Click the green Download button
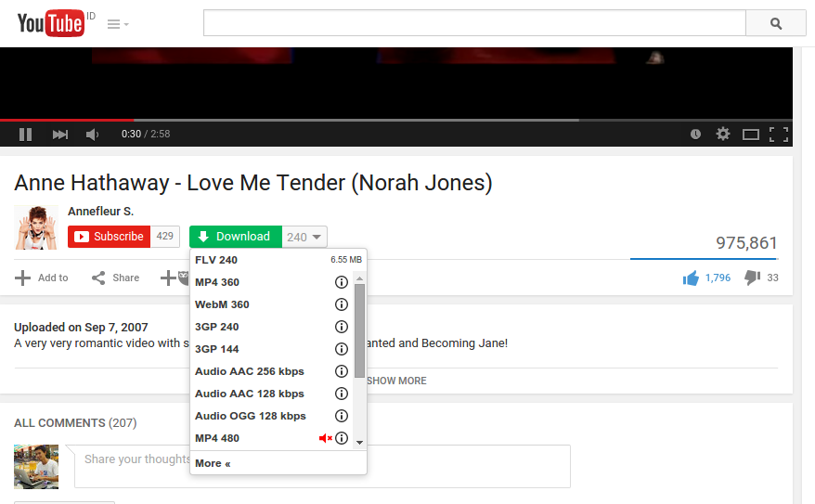 click(x=235, y=237)
